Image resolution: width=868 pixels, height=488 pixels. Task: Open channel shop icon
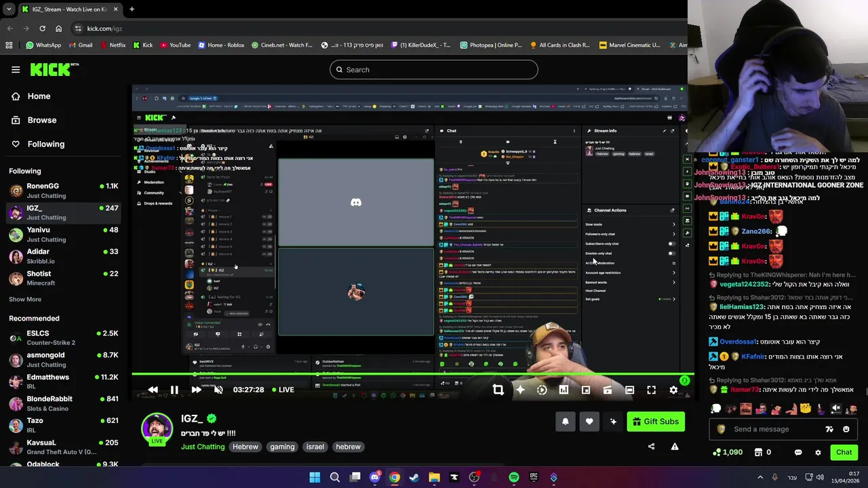coord(759,452)
